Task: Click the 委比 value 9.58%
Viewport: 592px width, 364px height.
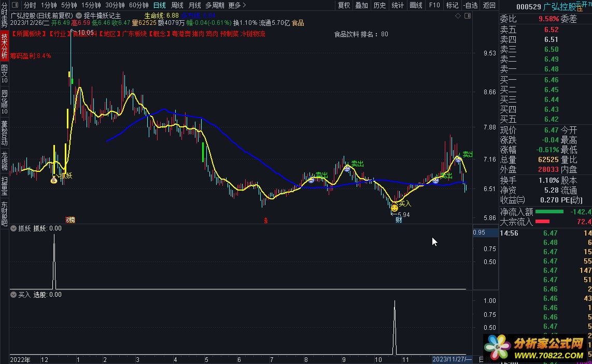Action: pyautogui.click(x=548, y=19)
